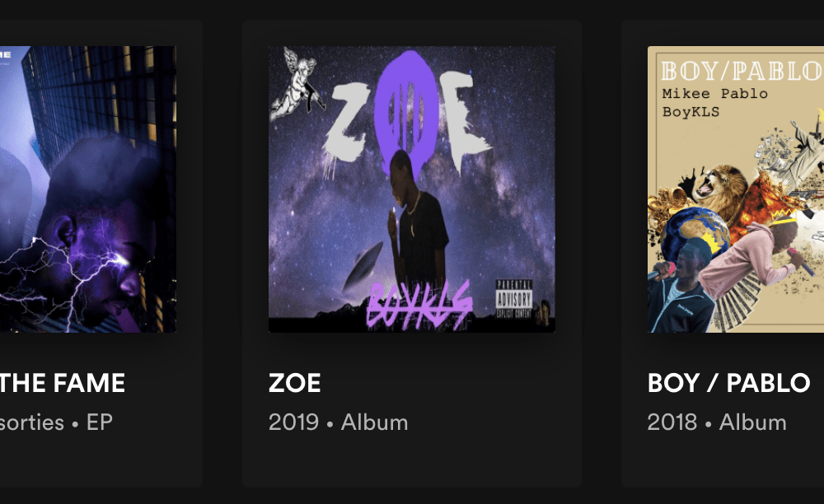Image resolution: width=824 pixels, height=504 pixels.
Task: Click the BOY / PABLO title link
Action: 729,383
